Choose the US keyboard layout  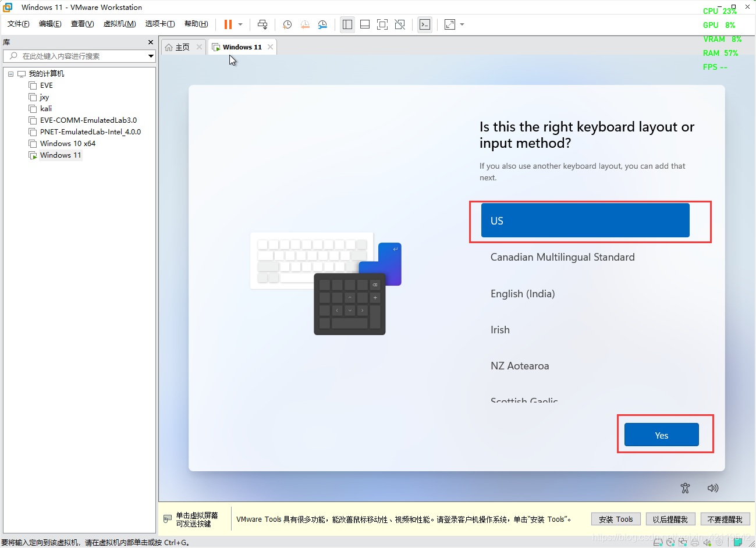point(585,220)
